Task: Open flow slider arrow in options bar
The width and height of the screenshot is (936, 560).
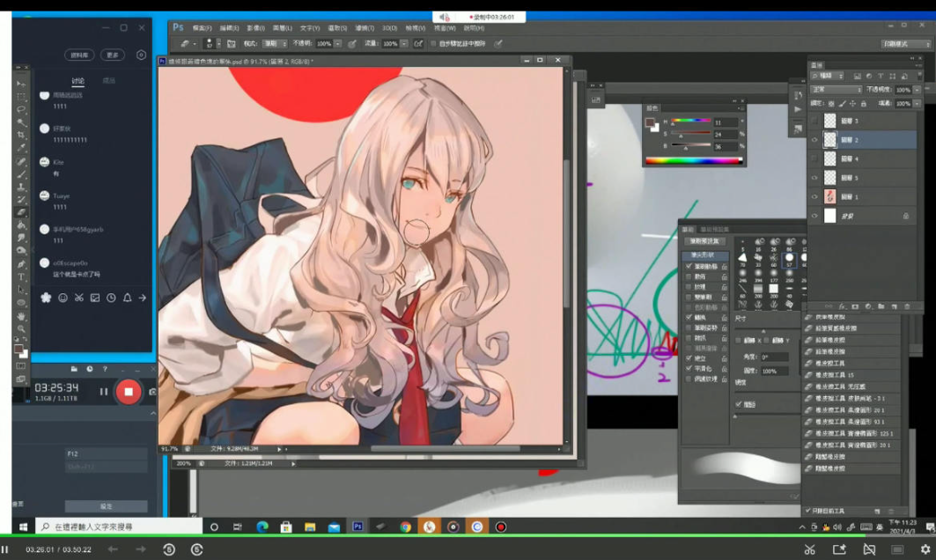Action: click(404, 43)
